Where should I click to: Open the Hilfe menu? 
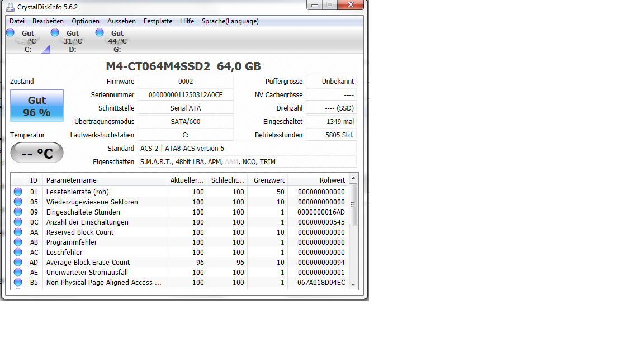coord(187,21)
